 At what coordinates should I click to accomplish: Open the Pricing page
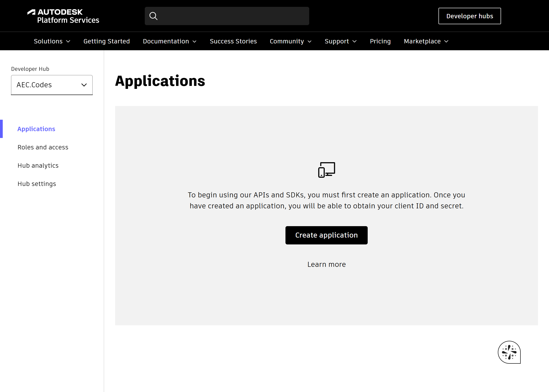pos(380,41)
